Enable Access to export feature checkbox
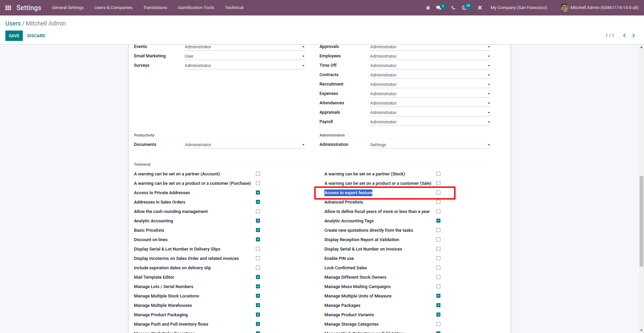644x333 pixels. (438, 192)
